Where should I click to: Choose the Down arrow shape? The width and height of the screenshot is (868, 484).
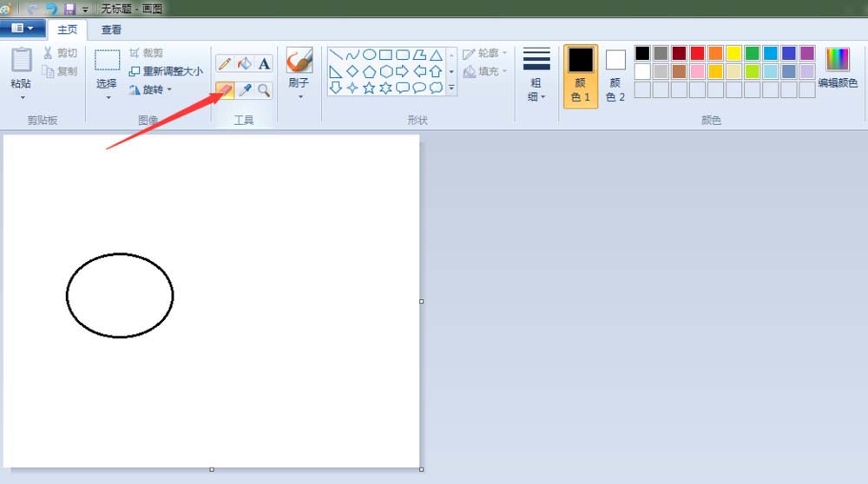pyautogui.click(x=335, y=88)
